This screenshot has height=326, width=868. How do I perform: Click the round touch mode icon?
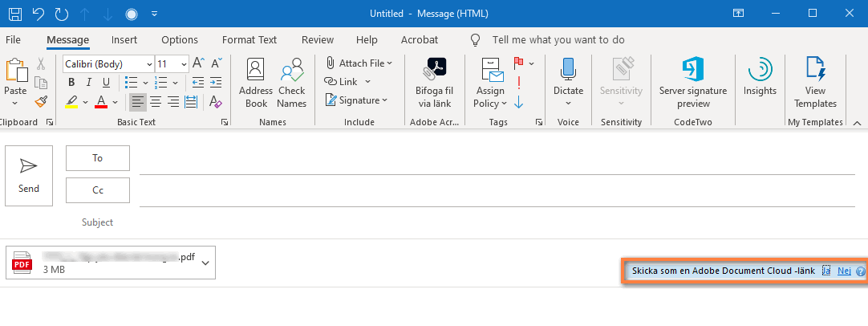coord(132,14)
